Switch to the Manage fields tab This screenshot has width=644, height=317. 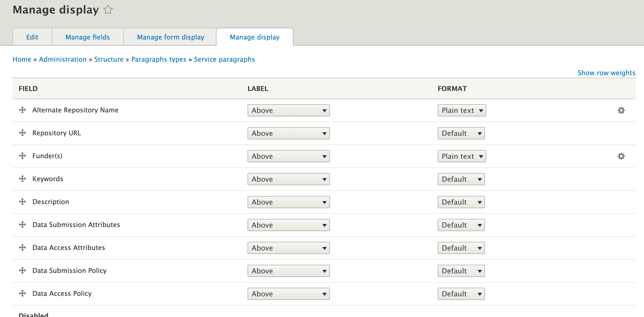click(x=87, y=37)
